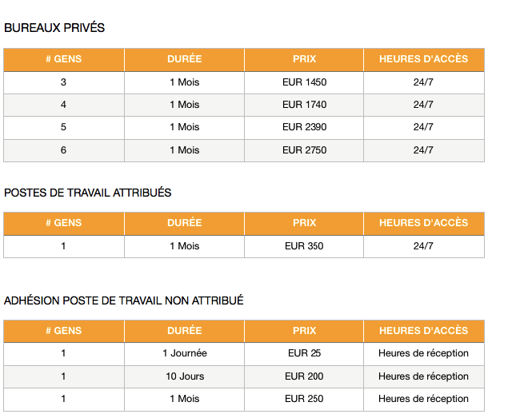Image resolution: width=532 pixels, height=414 pixels.
Task: Click the BUREAUX PRIVÉS heading
Action: (54, 28)
